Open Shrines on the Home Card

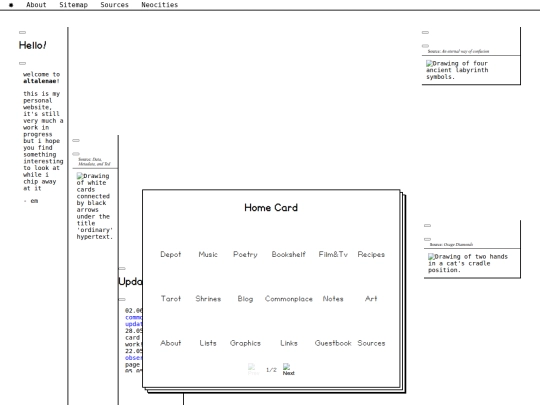[208, 299]
